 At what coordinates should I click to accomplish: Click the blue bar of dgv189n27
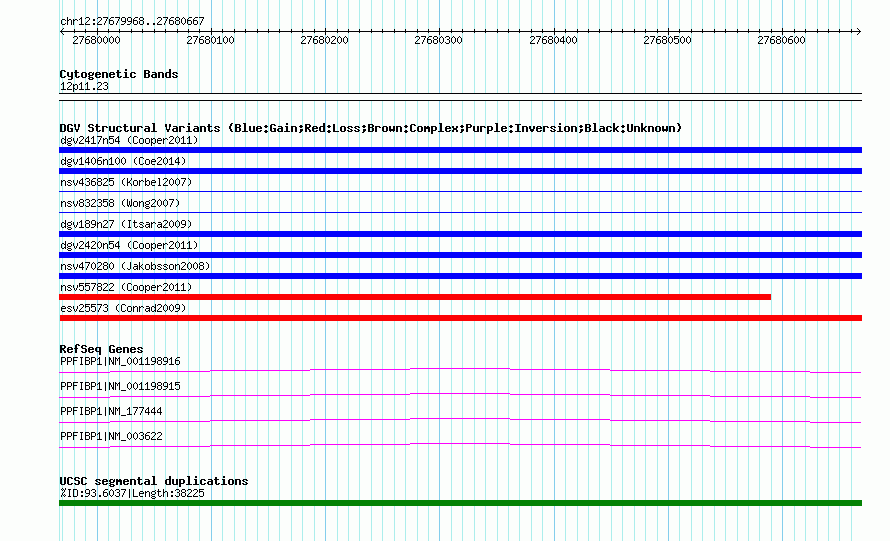point(460,234)
